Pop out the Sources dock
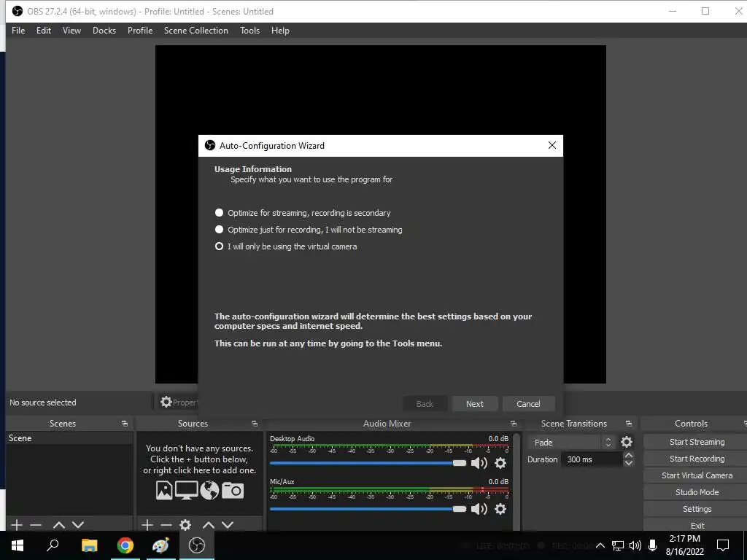 click(x=255, y=424)
